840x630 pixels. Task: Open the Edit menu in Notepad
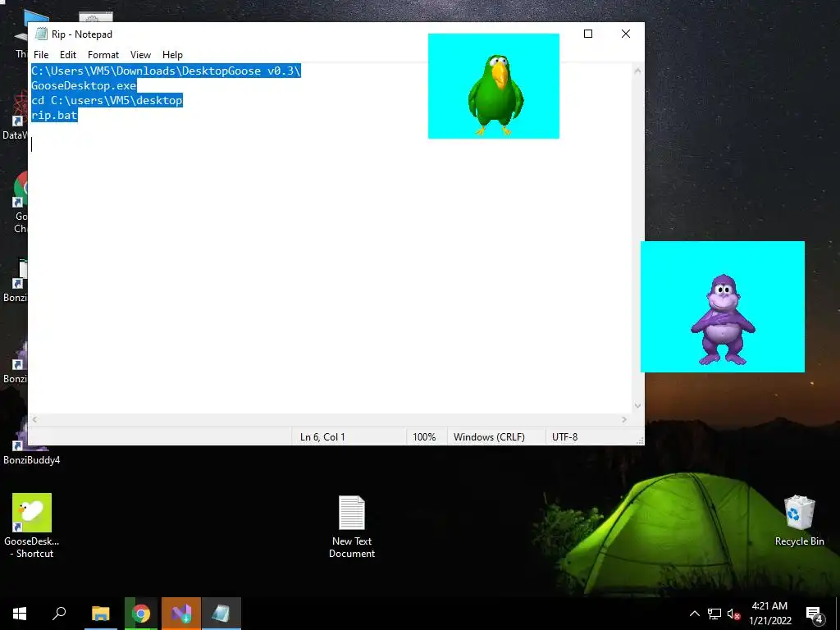click(x=67, y=55)
